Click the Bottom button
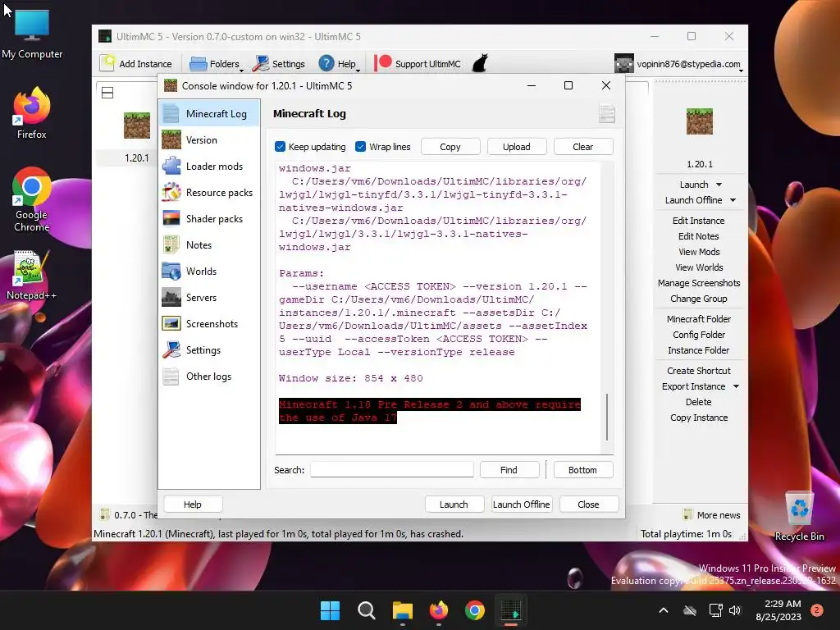This screenshot has height=630, width=840. coord(583,470)
